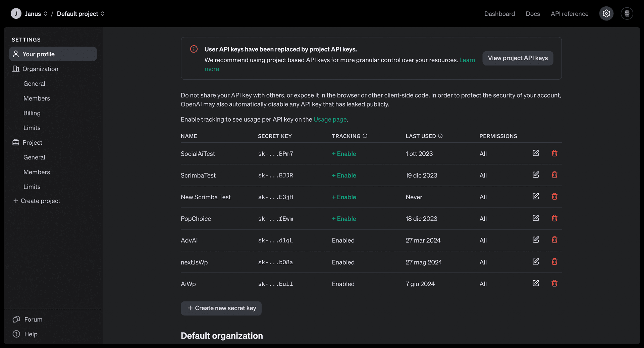Open Organization Members settings
This screenshot has width=644, height=348.
pyautogui.click(x=37, y=98)
